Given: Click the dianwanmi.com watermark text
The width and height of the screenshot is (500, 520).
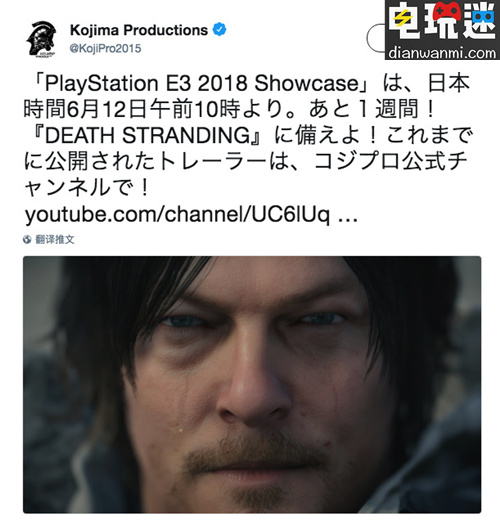Looking at the screenshot, I should tap(442, 53).
